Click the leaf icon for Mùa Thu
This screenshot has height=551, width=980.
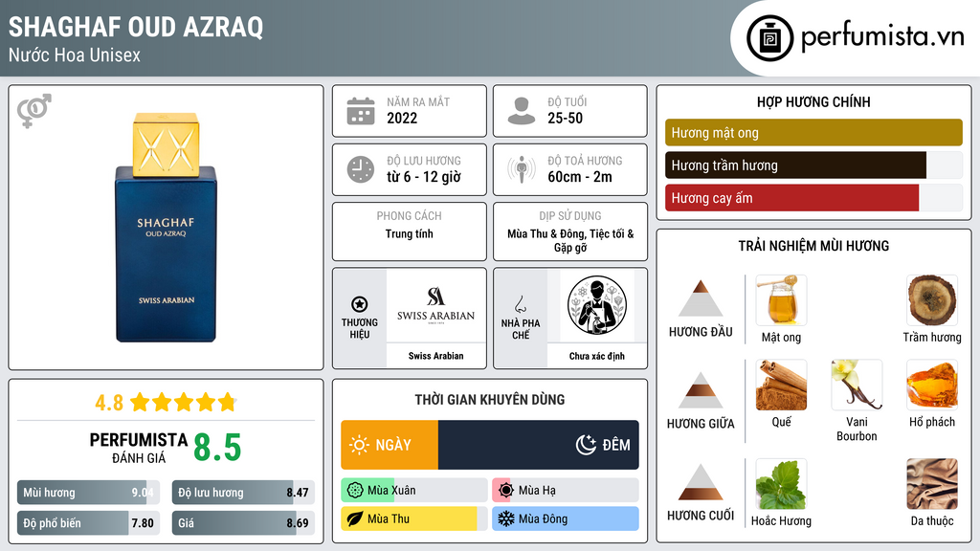pos(355,519)
